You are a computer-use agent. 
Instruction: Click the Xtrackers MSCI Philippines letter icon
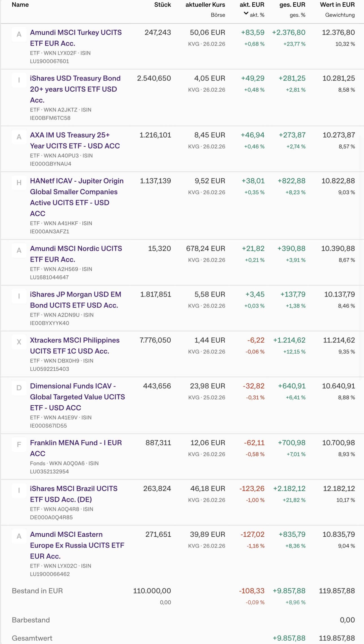[x=19, y=342]
